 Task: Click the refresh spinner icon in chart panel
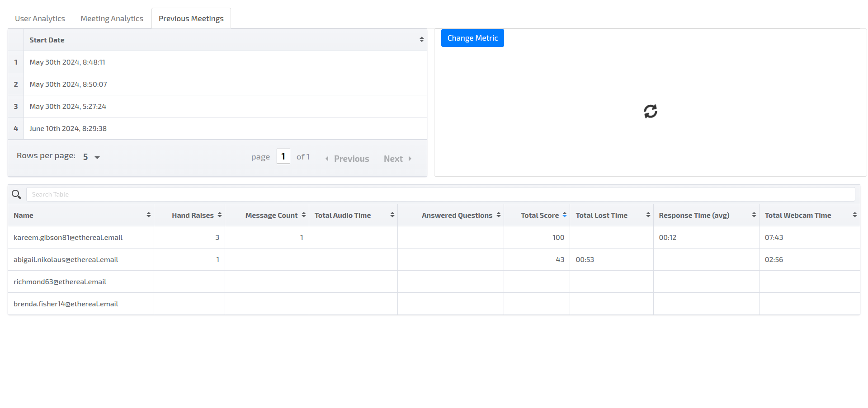(650, 111)
